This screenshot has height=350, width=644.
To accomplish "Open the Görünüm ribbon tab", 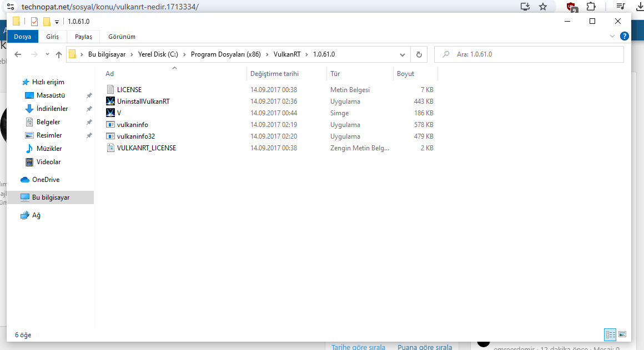I will click(x=122, y=37).
